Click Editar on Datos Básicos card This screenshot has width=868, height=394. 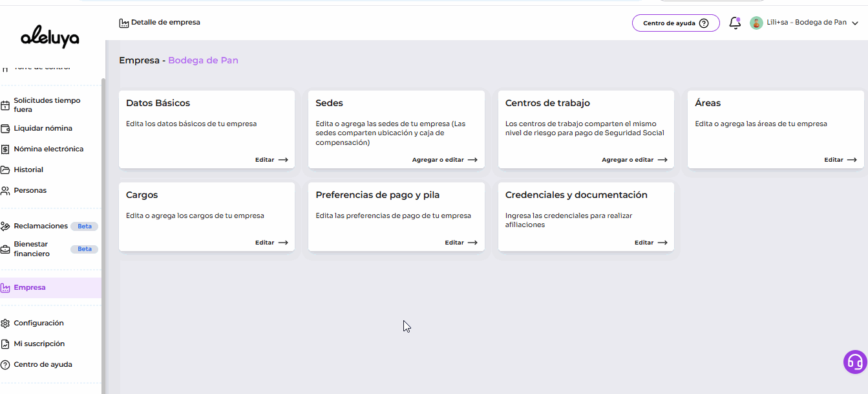[x=271, y=160]
